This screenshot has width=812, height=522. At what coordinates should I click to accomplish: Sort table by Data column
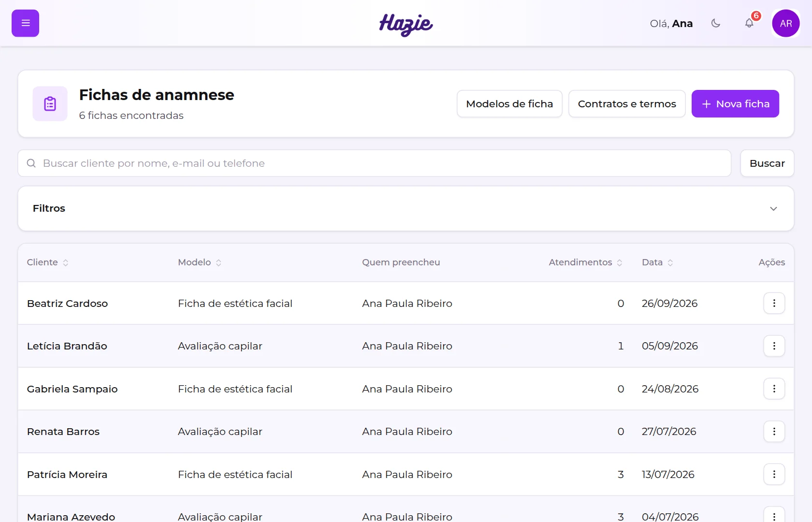coord(657,262)
